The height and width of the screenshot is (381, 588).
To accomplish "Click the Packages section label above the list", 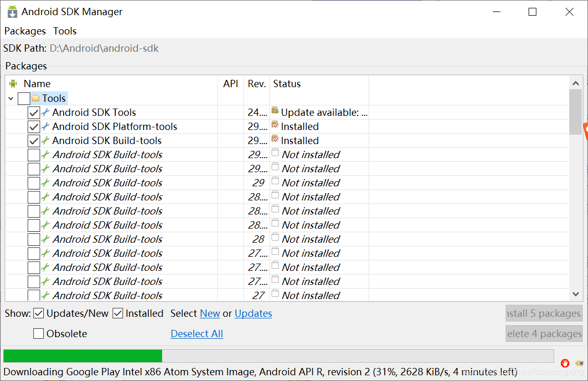I will point(26,66).
